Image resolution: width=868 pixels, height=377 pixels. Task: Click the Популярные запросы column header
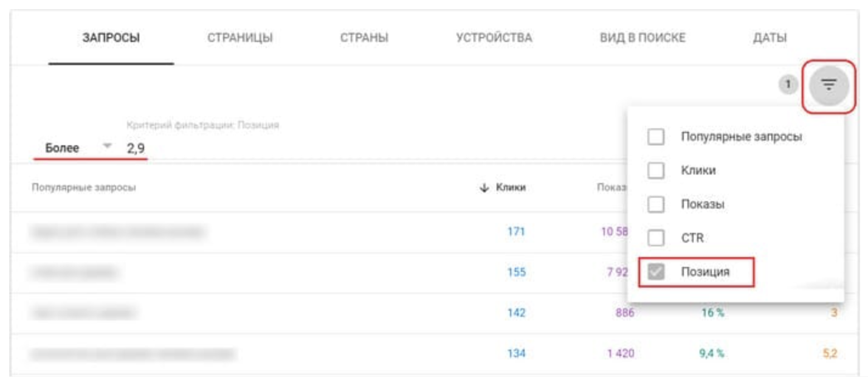[x=83, y=188]
